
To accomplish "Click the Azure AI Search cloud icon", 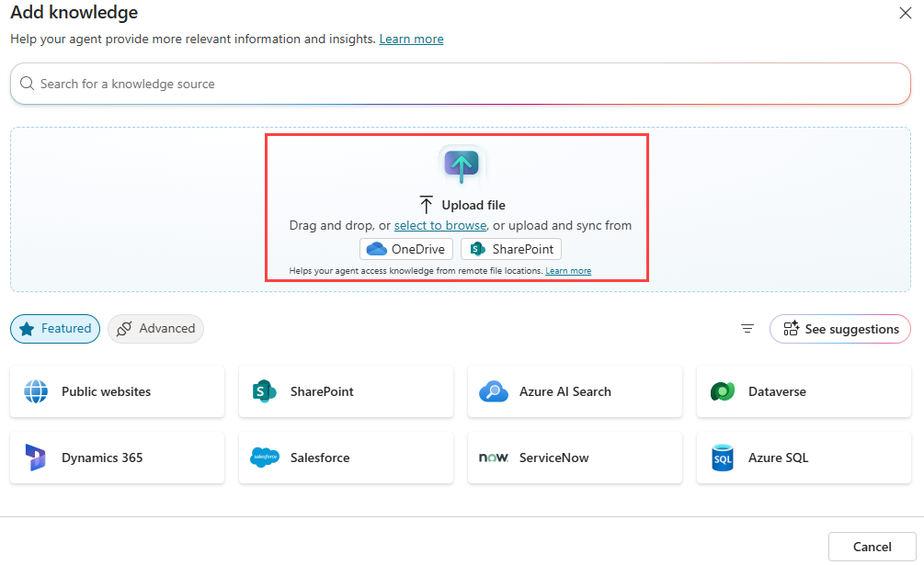I will click(x=493, y=391).
